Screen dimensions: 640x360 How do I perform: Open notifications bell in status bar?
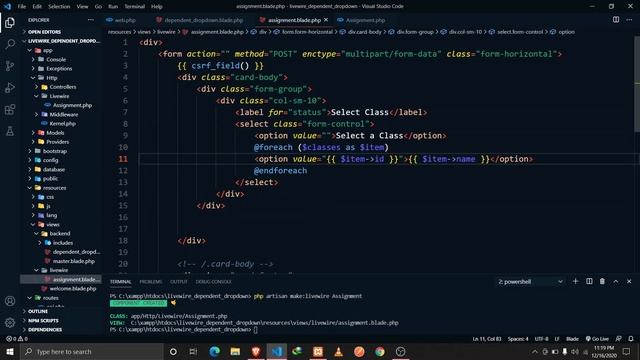(x=631, y=339)
